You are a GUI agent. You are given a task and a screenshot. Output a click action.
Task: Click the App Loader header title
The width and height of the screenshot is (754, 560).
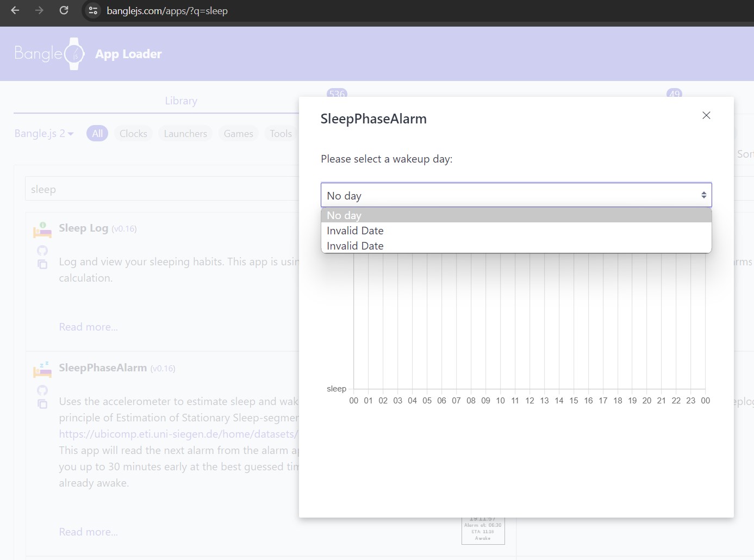pos(128,54)
